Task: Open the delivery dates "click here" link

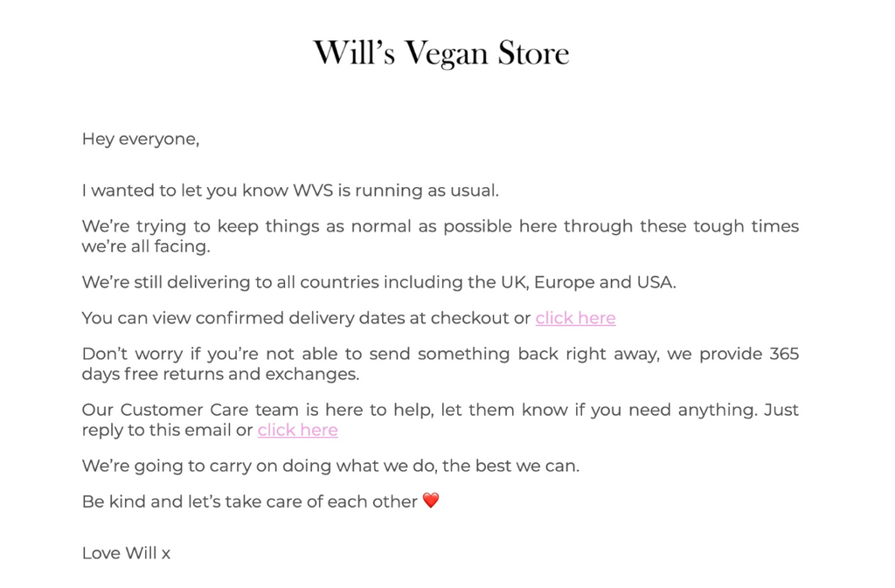Action: (x=575, y=318)
